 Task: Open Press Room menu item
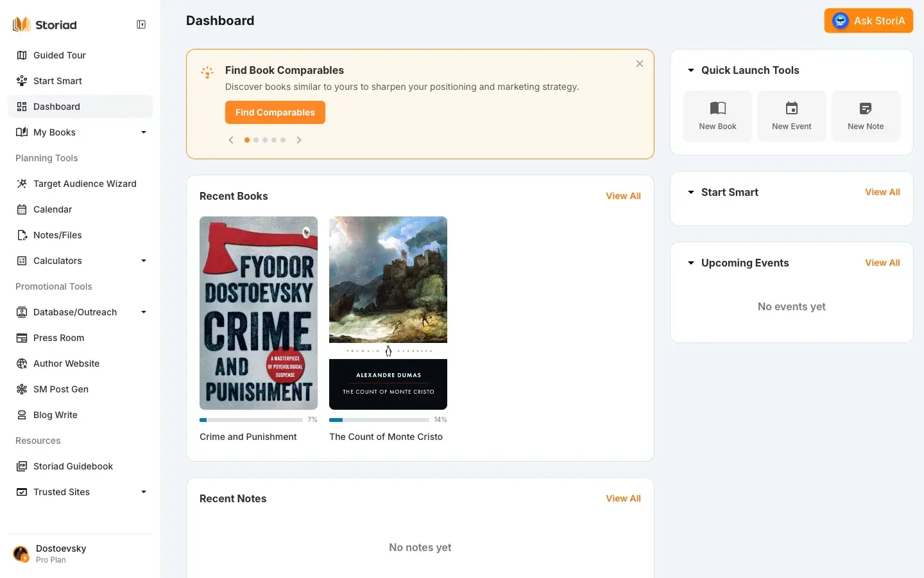pos(80,338)
